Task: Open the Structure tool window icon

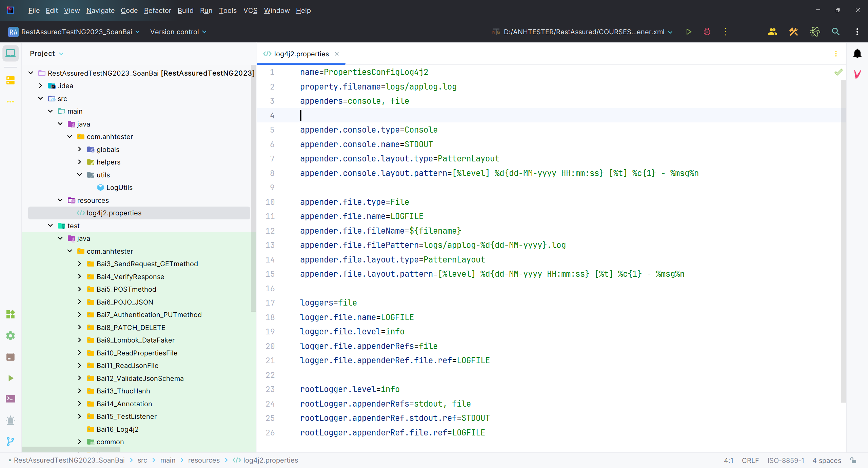Action: (11, 80)
